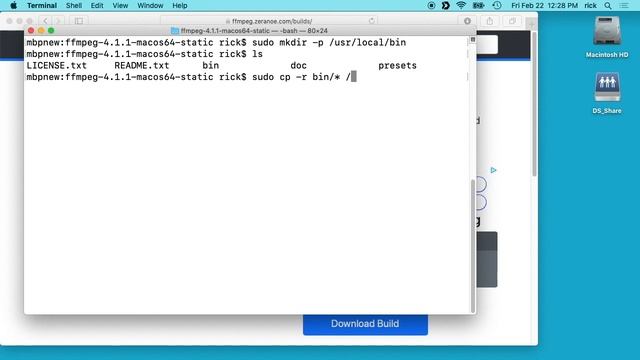The width and height of the screenshot is (640, 360).
Task: Open the Shell menu
Action: coord(74,5)
